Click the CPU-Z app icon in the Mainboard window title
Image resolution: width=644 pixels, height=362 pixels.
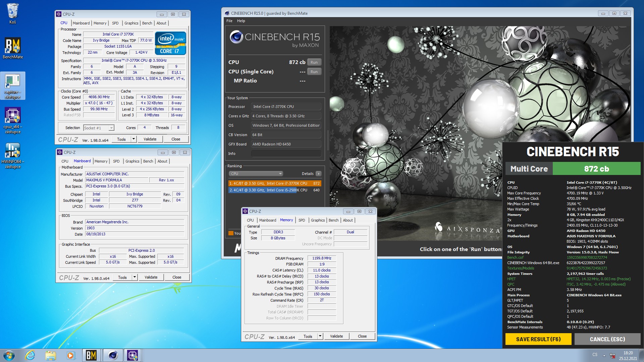point(60,152)
